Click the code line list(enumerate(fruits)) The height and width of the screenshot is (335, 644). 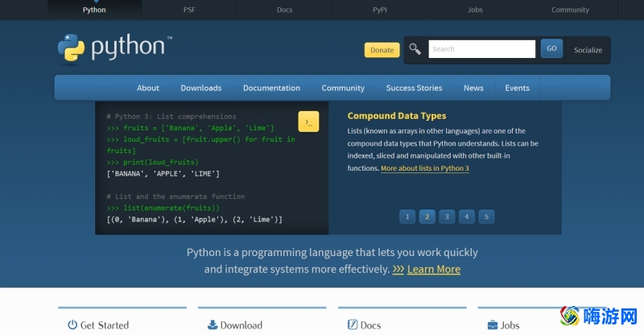click(x=163, y=208)
